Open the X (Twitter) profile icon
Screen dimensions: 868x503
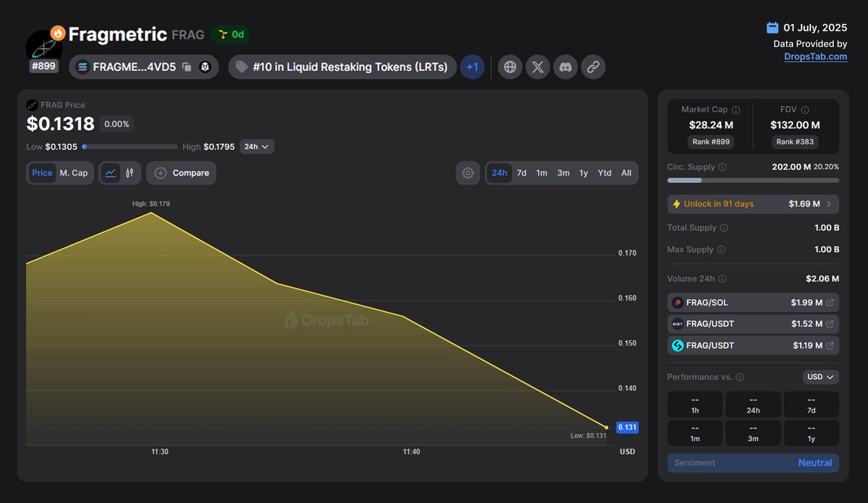[x=537, y=67]
